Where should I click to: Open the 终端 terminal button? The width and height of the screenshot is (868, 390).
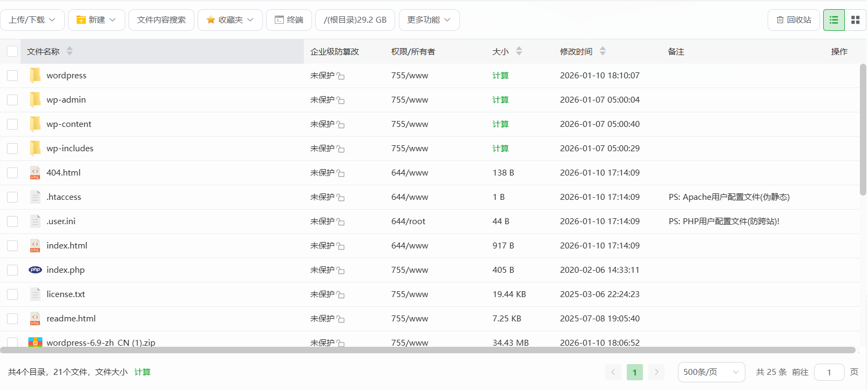point(289,20)
